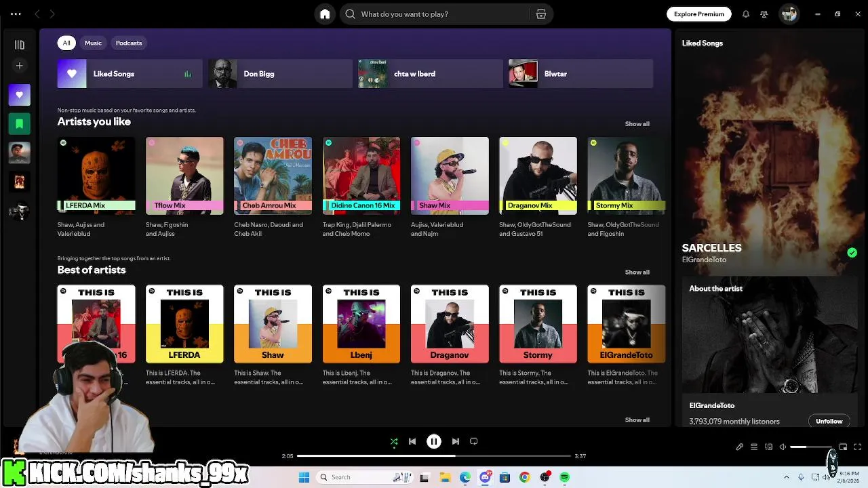The height and width of the screenshot is (488, 868).
Task: Select the Podcasts filter chip
Action: click(x=129, y=43)
